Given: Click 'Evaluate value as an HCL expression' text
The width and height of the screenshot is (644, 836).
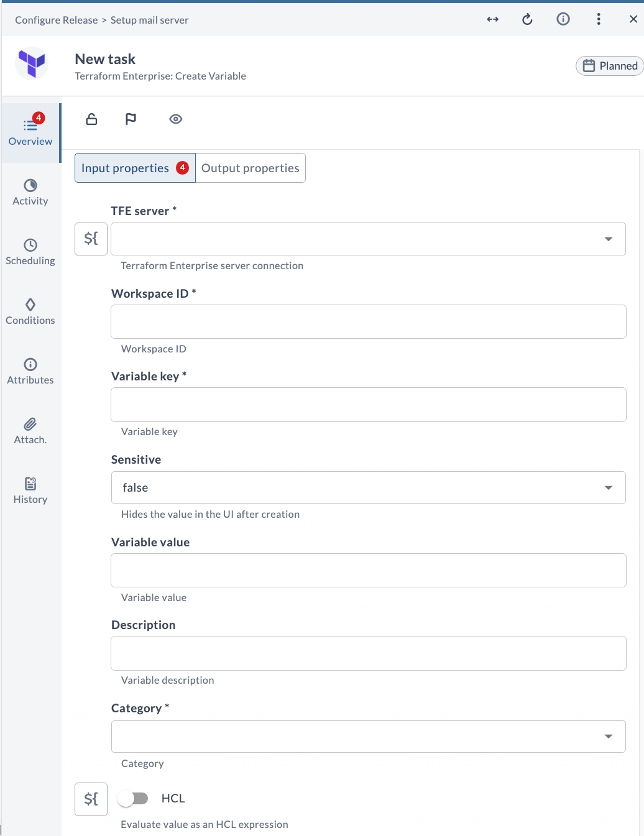Looking at the screenshot, I should tap(205, 824).
